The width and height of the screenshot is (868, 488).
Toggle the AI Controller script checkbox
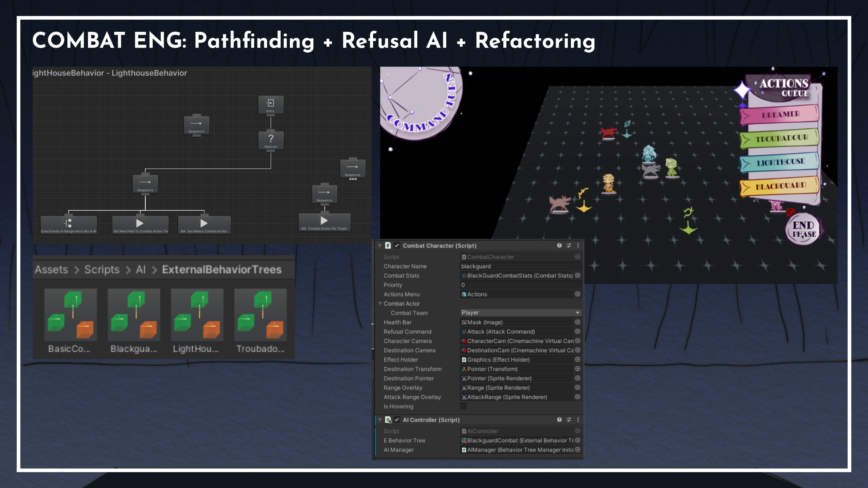click(397, 420)
